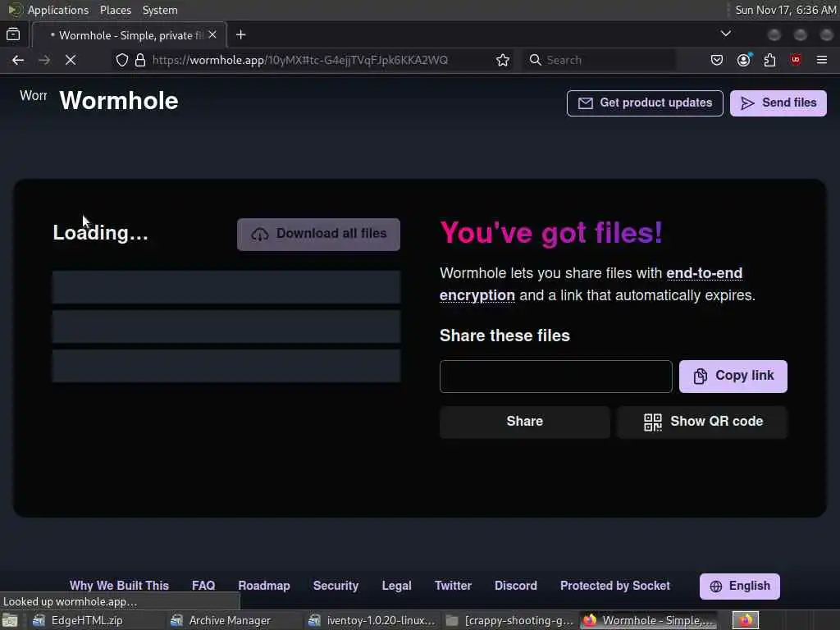Image resolution: width=840 pixels, height=630 pixels.
Task: Open a new tab with plus icon
Action: 241,34
